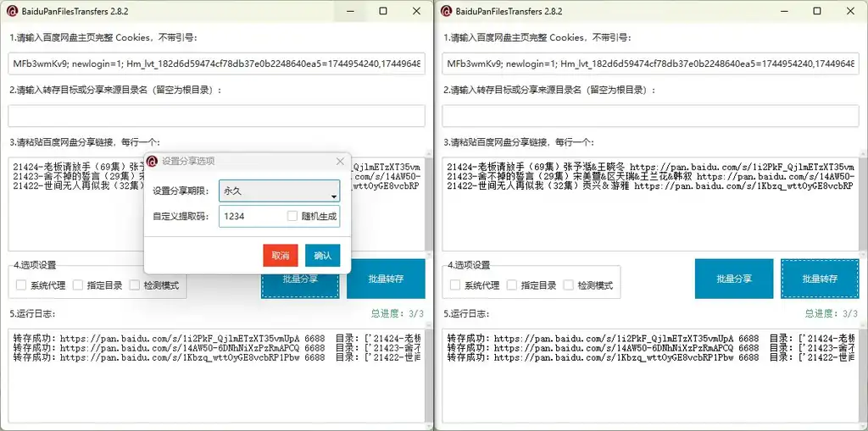Screen dimensions: 868x431
Task: Toggle 检测模式 checkbox in the left window
Action: click(135, 285)
